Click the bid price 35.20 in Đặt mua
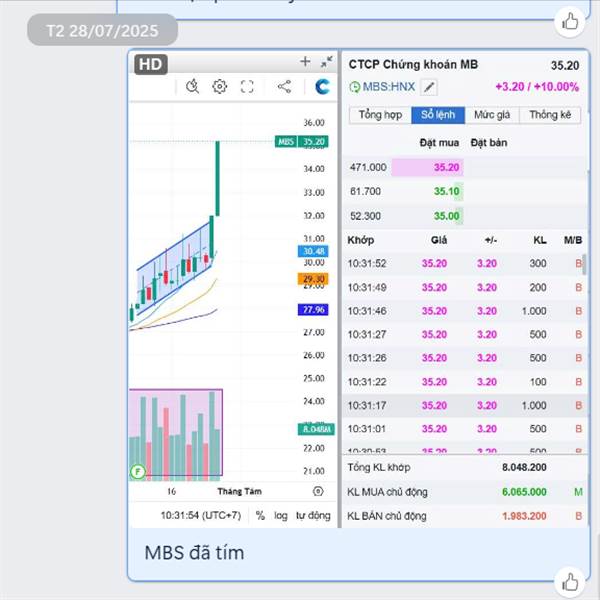600x600 pixels. [446, 167]
